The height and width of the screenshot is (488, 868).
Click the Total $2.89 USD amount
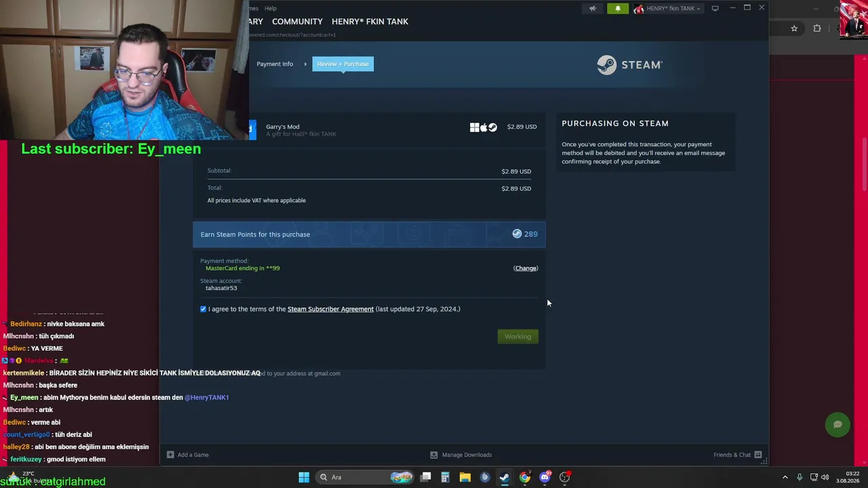click(x=516, y=188)
